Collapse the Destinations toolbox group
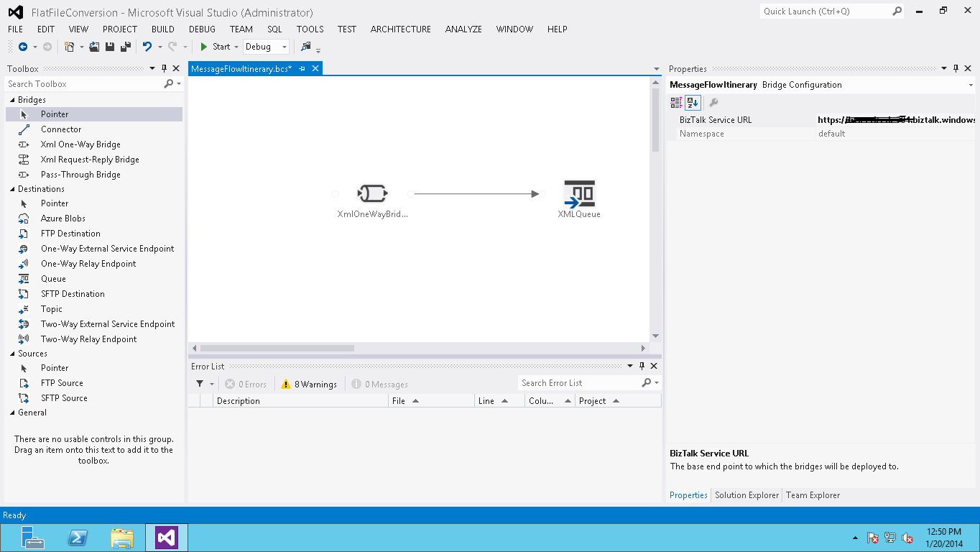980x552 pixels. 12,189
